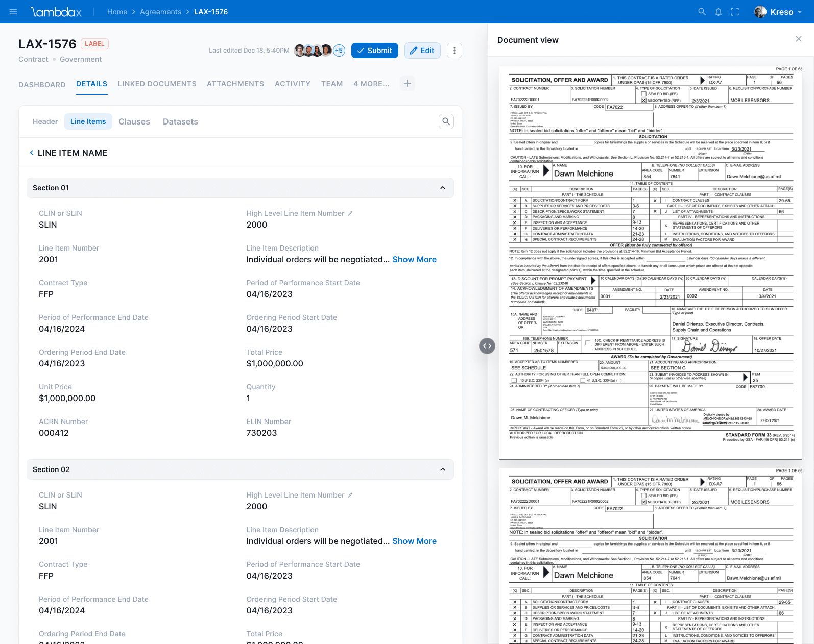
Task: Open the 4 MORE... tabs menu
Action: [x=371, y=84]
